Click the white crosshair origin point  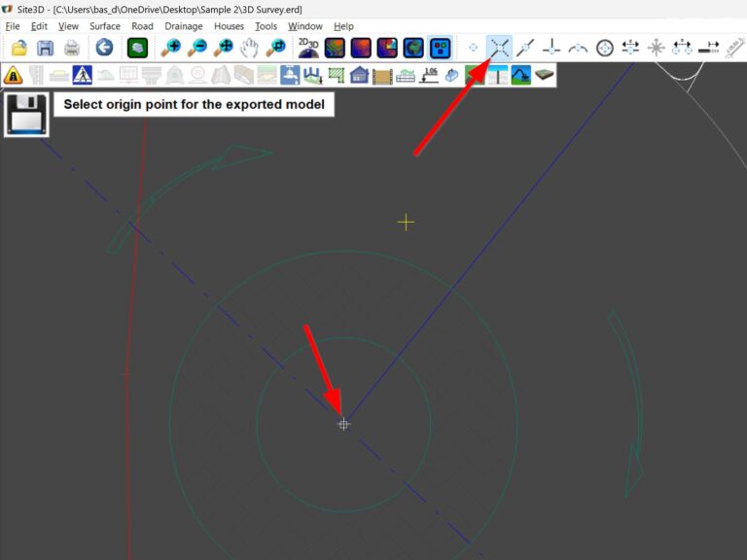(x=343, y=424)
